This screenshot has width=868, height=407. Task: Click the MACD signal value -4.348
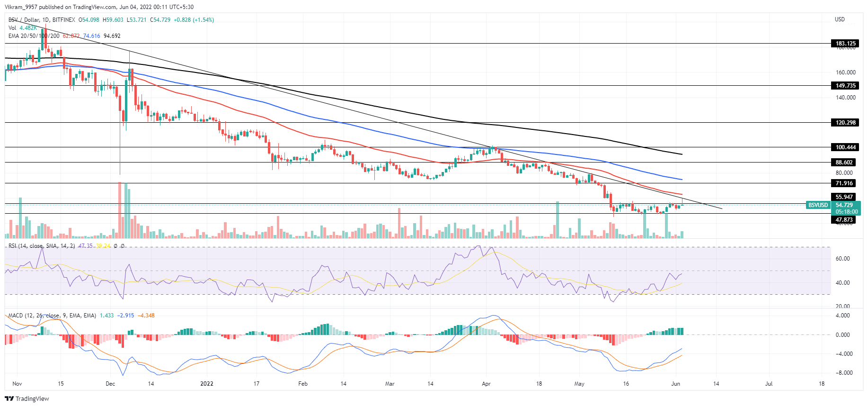pos(146,316)
